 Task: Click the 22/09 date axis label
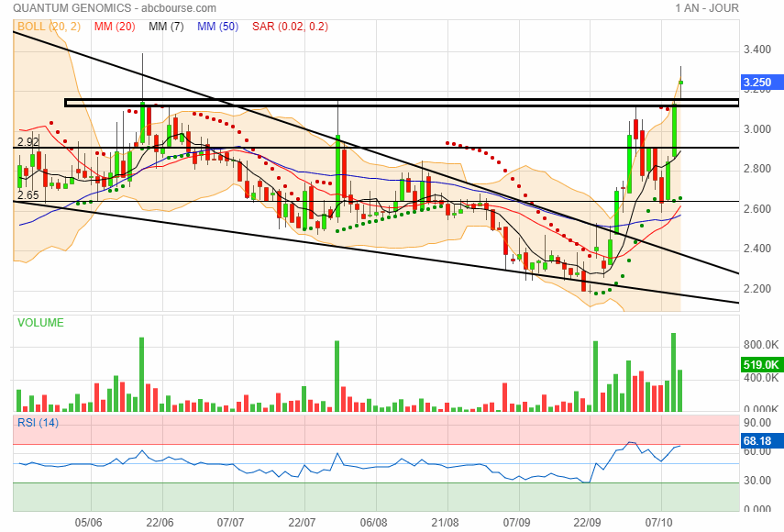(x=588, y=523)
